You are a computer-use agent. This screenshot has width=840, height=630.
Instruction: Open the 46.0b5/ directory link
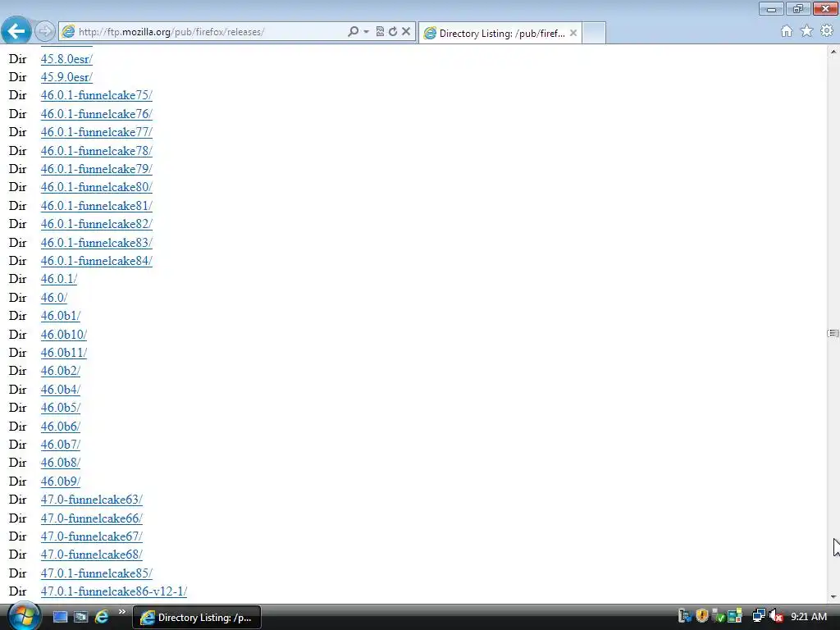click(61, 409)
